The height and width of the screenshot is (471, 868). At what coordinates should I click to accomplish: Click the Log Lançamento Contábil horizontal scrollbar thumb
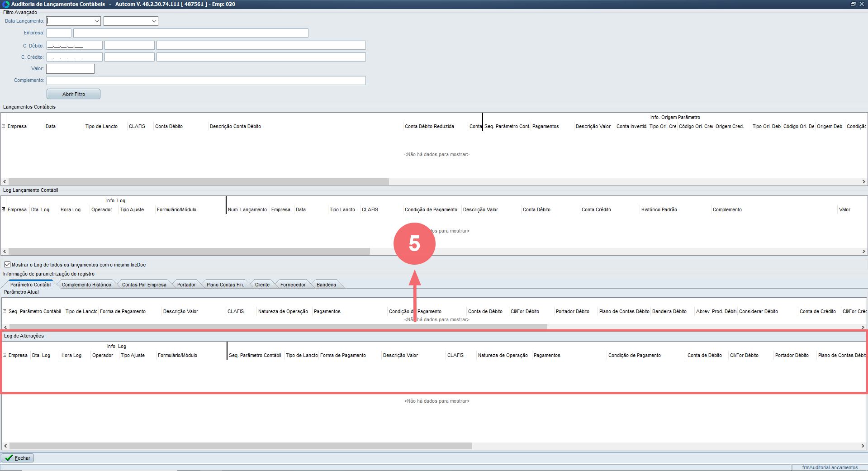189,251
